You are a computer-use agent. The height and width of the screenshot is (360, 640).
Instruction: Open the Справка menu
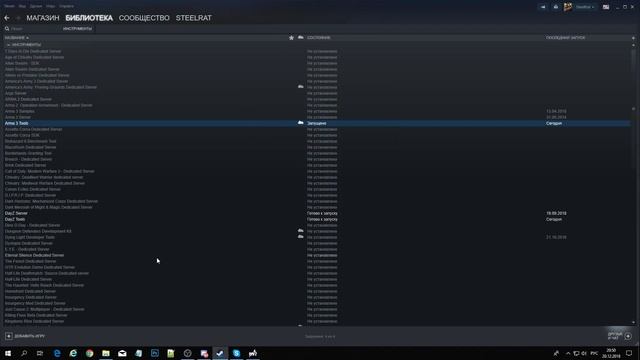67,7
